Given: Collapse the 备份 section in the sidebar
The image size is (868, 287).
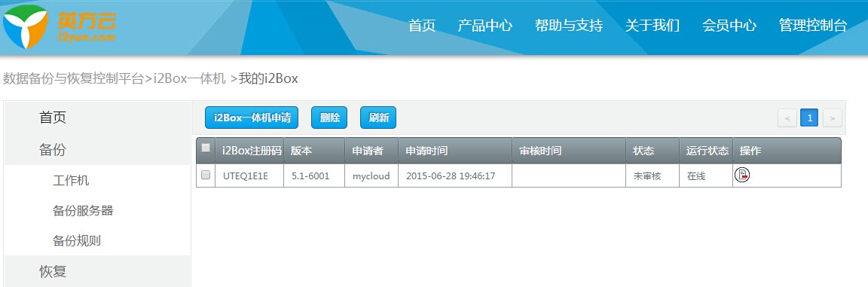Looking at the screenshot, I should pos(52,149).
